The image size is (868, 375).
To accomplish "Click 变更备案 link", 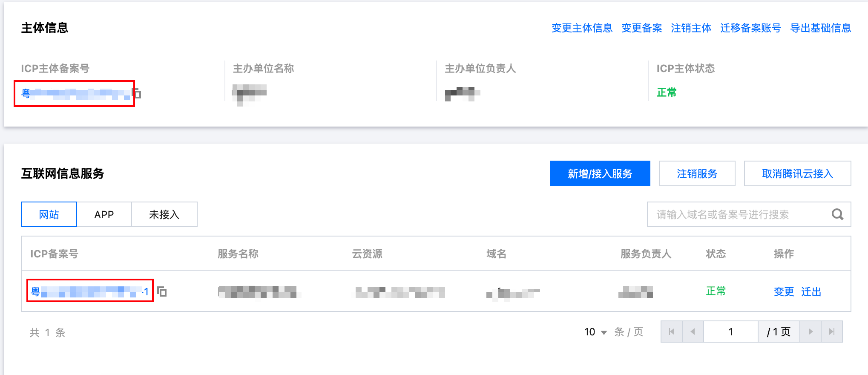I will click(641, 28).
